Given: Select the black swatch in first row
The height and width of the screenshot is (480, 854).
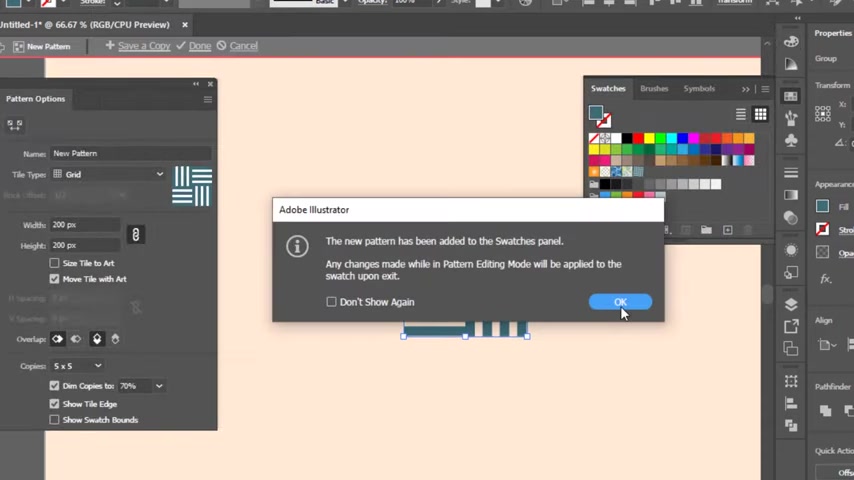Looking at the screenshot, I should (x=627, y=138).
